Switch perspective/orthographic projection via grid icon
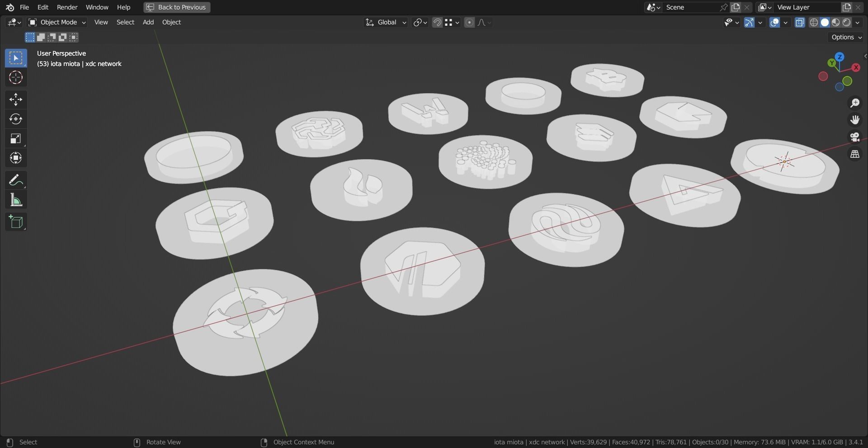 (x=855, y=154)
